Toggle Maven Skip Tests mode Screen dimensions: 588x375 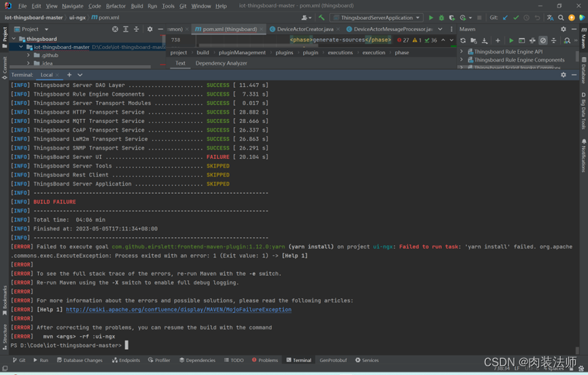pyautogui.click(x=542, y=41)
